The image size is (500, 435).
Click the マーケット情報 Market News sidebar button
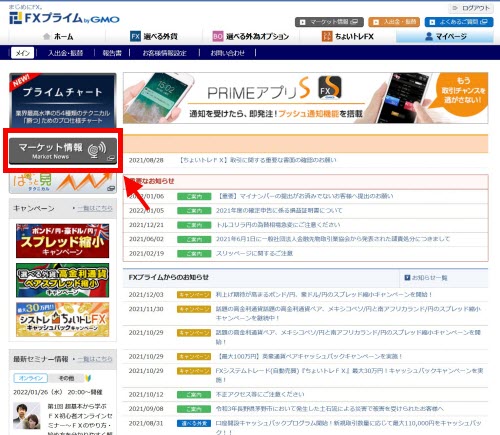tap(63, 151)
